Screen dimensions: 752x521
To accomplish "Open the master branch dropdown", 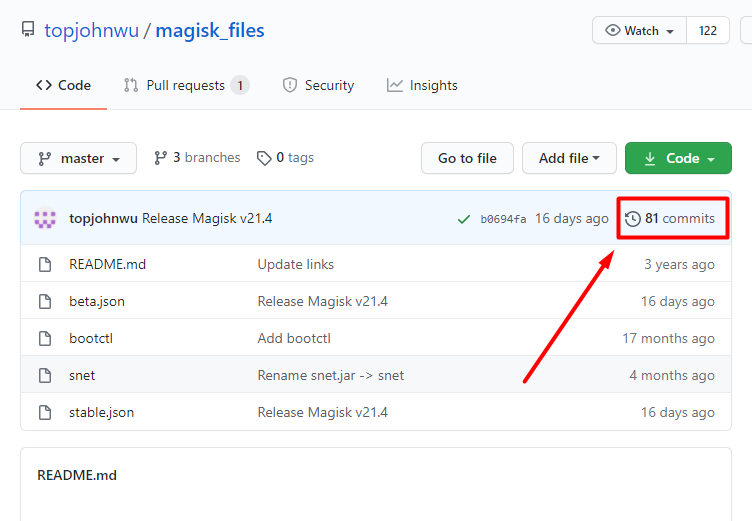I will 78,158.
